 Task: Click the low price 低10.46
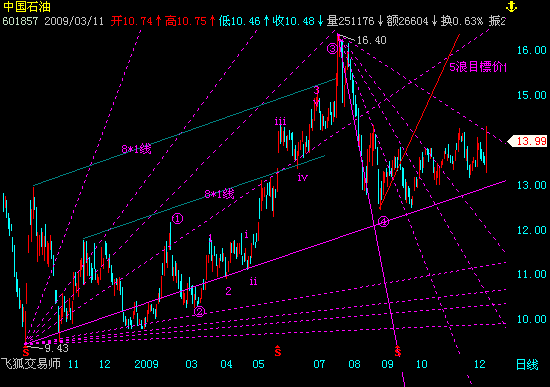240,21
